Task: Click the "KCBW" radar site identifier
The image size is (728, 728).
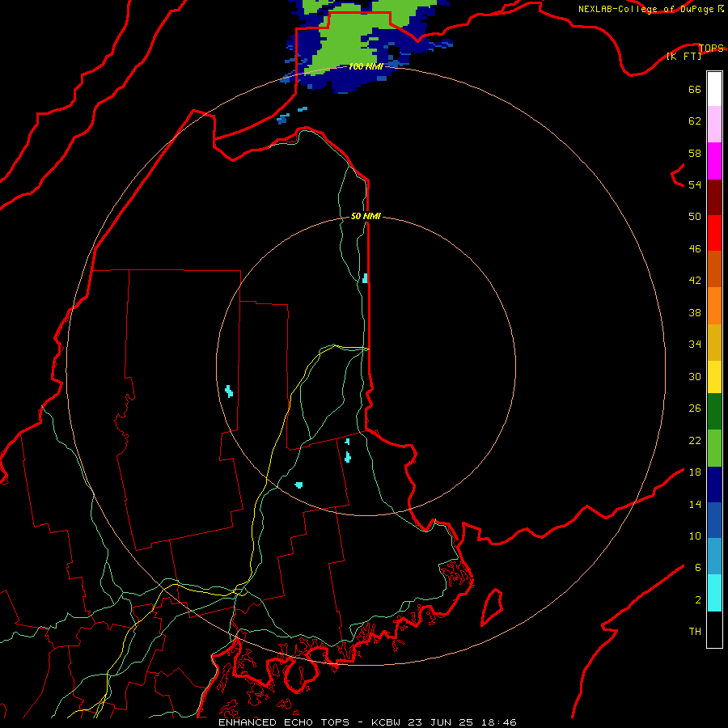Action: (x=387, y=722)
